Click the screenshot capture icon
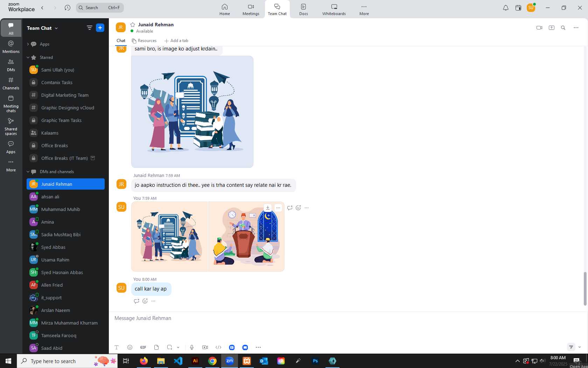The width and height of the screenshot is (588, 368). (169, 347)
